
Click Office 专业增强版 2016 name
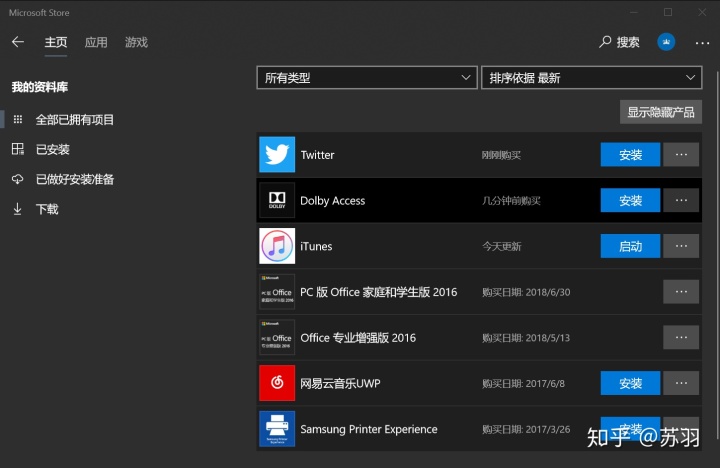tap(358, 338)
